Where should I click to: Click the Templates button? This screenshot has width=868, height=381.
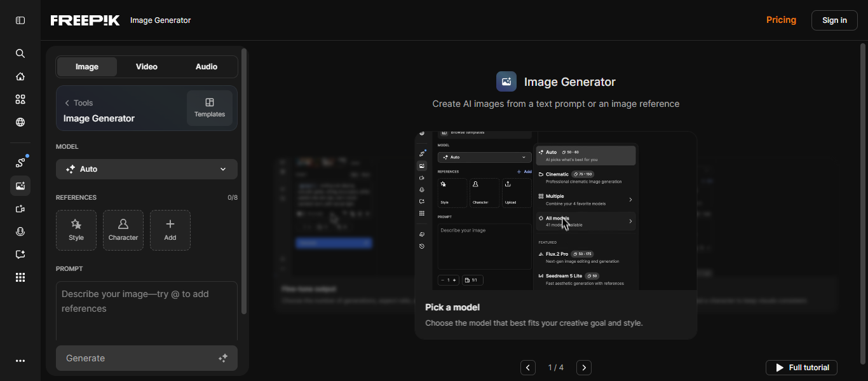tap(210, 108)
